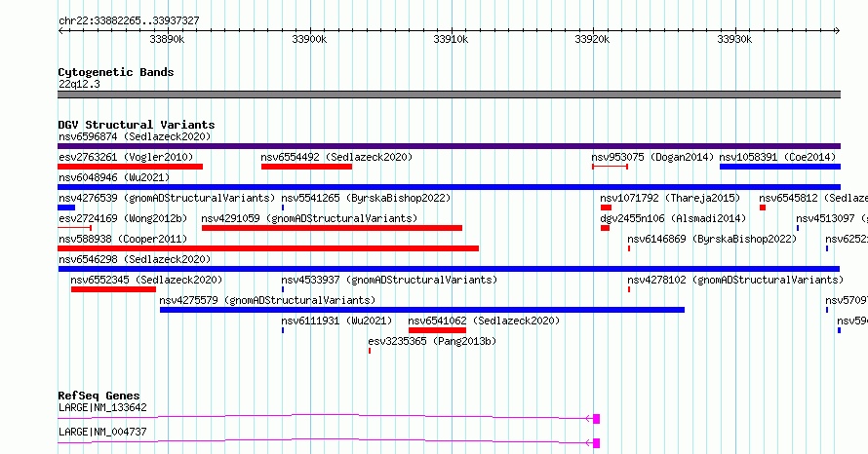Select the red nsv6554492 variant bar
The width and height of the screenshot is (868, 454).
tap(306, 167)
